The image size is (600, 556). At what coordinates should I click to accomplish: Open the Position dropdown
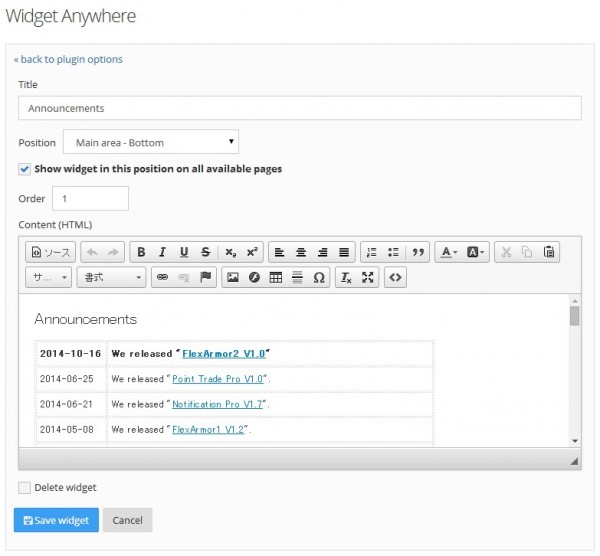[x=151, y=142]
